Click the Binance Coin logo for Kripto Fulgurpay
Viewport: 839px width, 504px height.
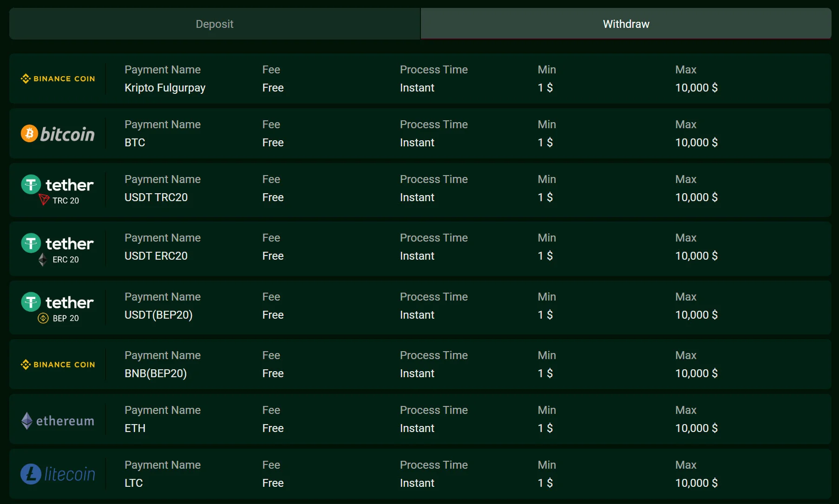pyautogui.click(x=58, y=79)
